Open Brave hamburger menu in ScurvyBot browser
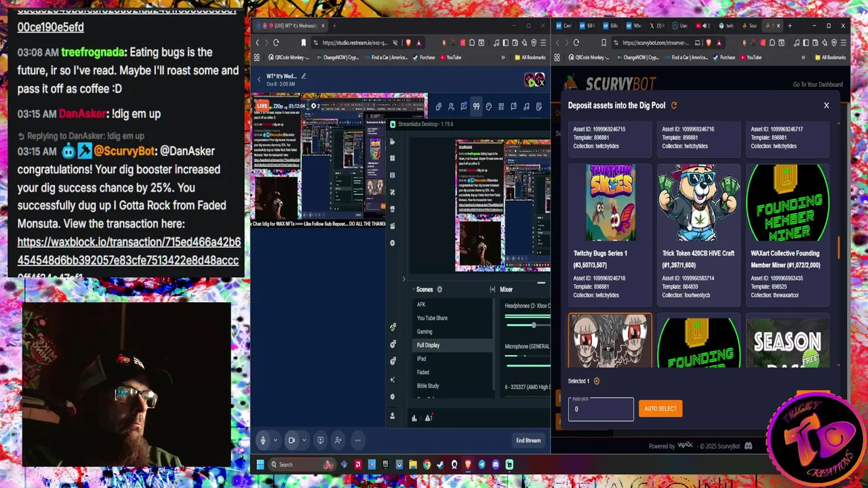Image resolution: width=868 pixels, height=488 pixels. click(x=844, y=43)
